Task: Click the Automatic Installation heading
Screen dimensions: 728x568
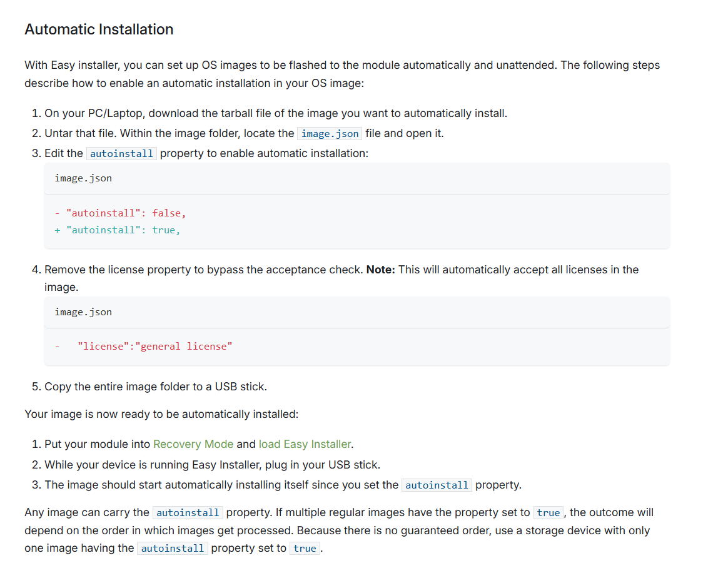Action: coord(99,29)
